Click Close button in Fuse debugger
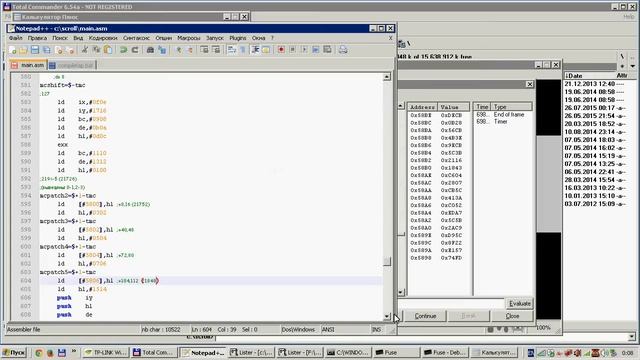This screenshot has width=640, height=360. 512,316
